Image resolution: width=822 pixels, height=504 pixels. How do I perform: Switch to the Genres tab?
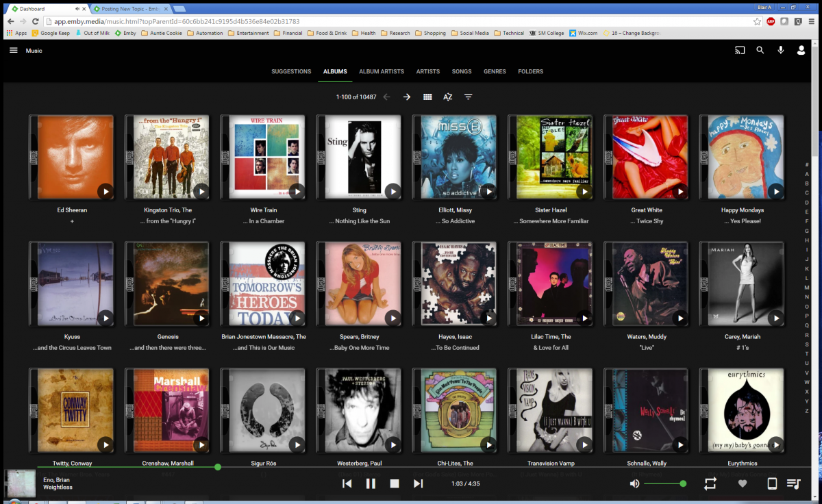coord(495,71)
